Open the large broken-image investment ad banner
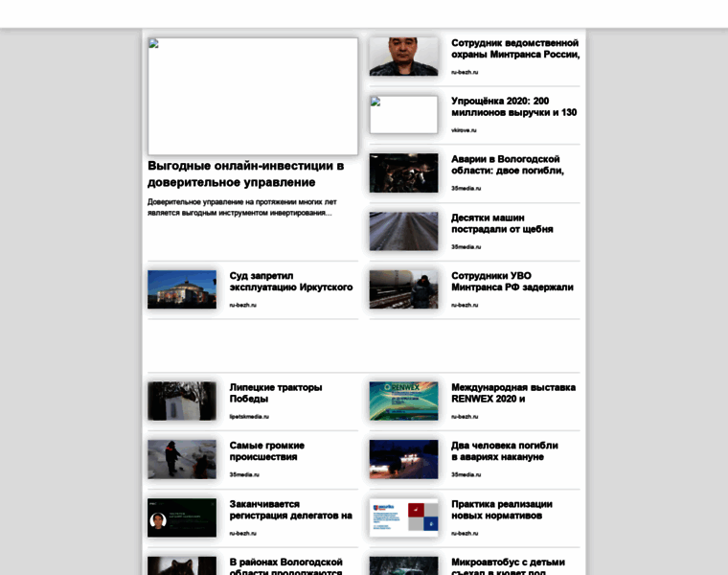 click(253, 96)
